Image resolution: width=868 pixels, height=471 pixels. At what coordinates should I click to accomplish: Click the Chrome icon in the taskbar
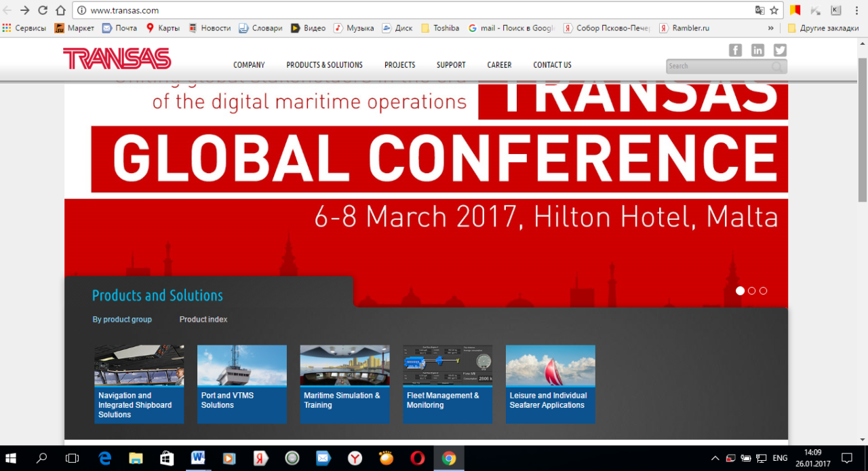point(449,458)
